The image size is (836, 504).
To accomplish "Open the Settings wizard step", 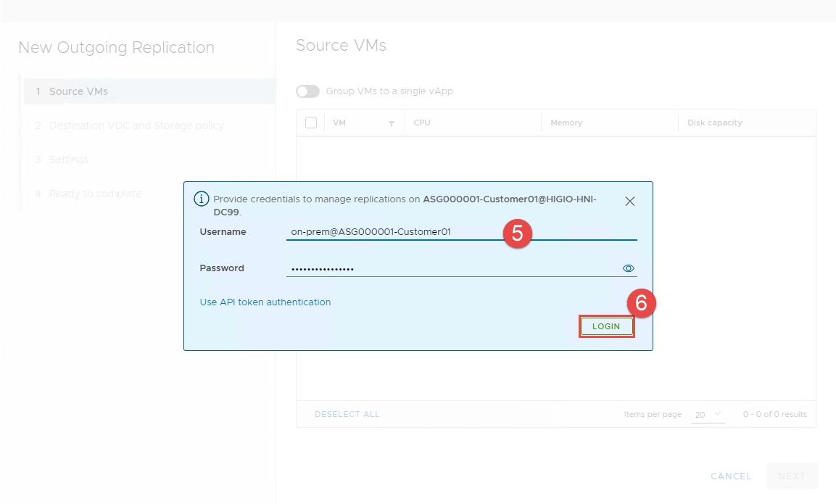I will (x=69, y=160).
